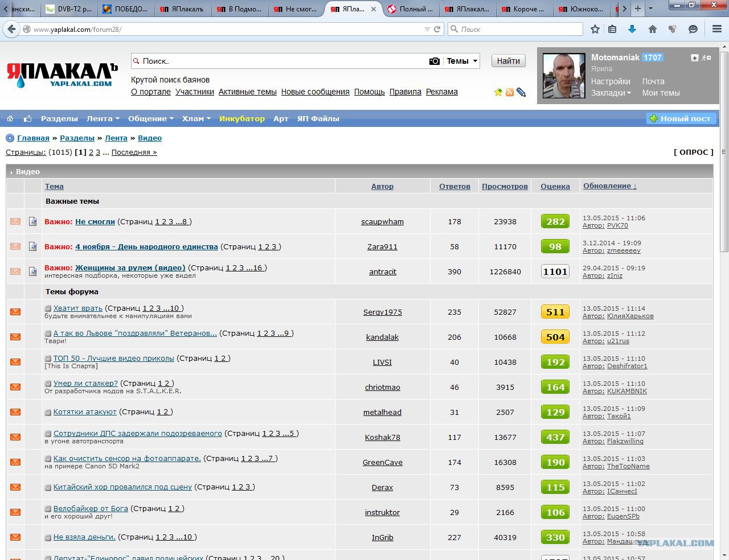Click the yellow star favorites icon

click(498, 92)
